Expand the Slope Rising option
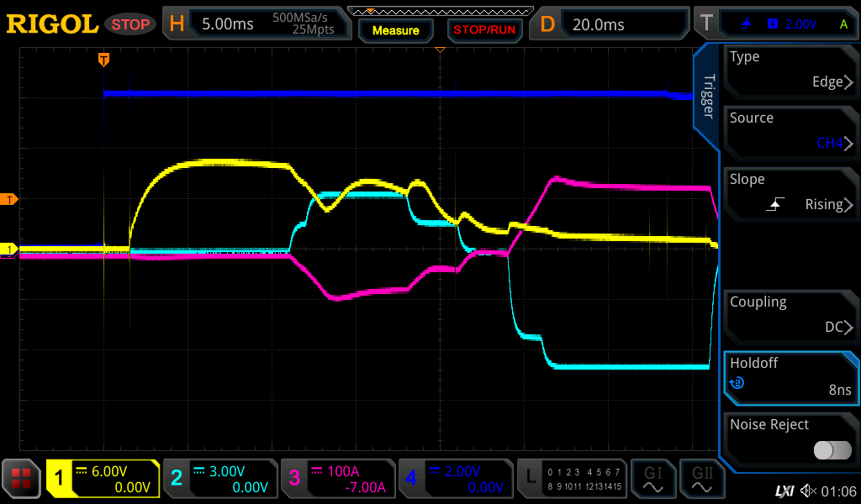The image size is (861, 504). (790, 192)
